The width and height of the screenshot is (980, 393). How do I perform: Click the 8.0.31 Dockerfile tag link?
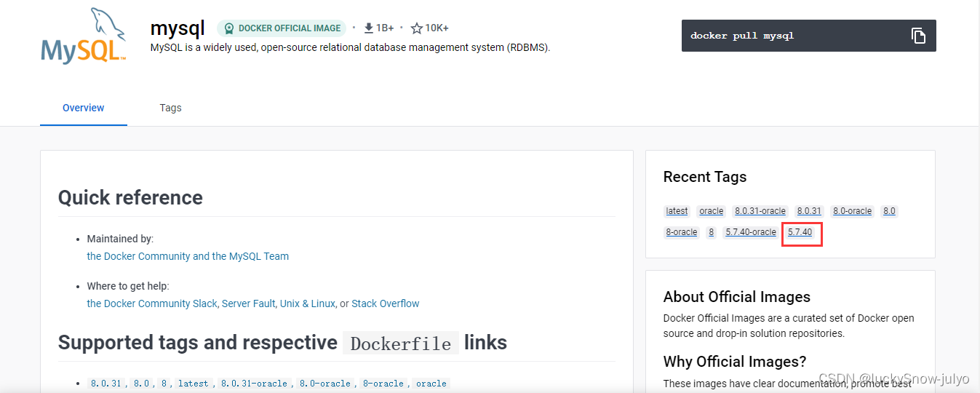pos(105,384)
